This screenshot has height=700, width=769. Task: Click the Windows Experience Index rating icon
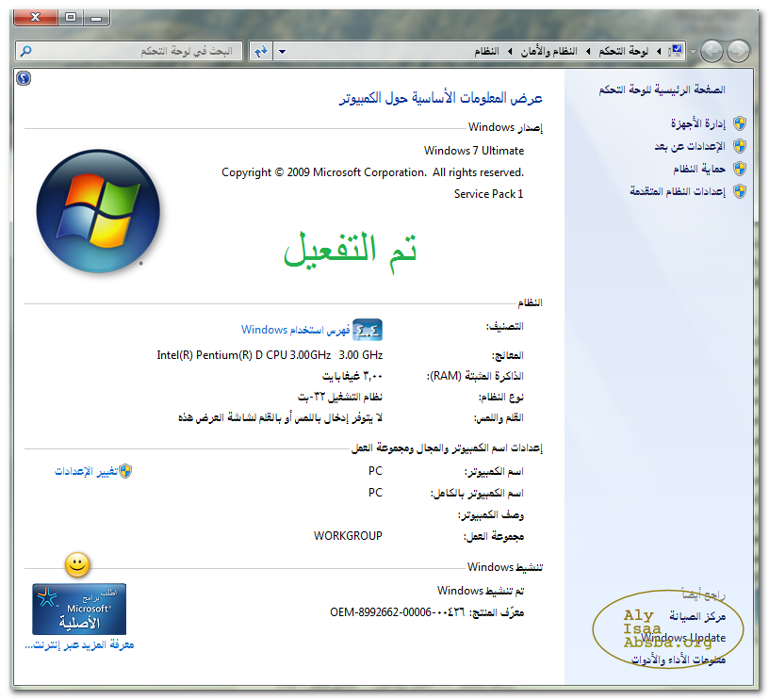coord(368,330)
